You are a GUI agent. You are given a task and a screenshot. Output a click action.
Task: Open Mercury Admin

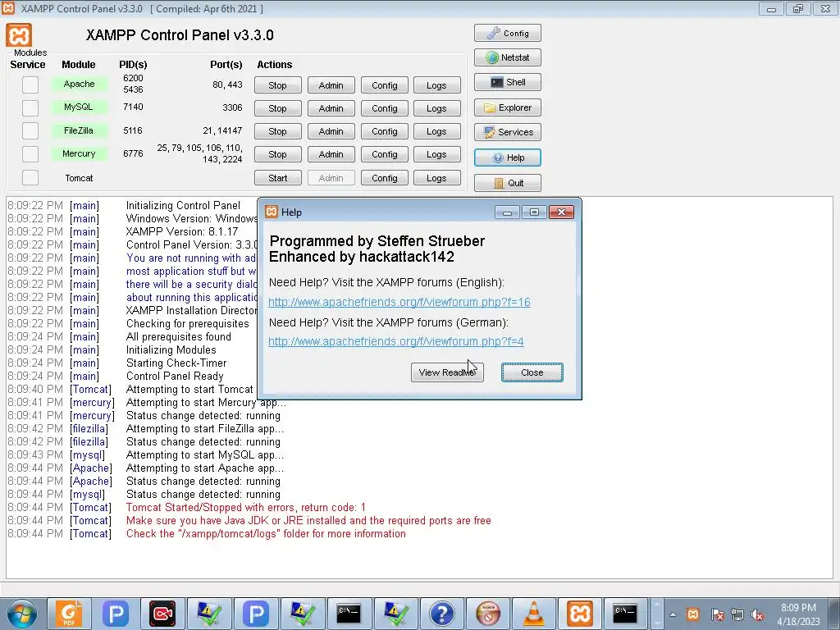pyautogui.click(x=331, y=154)
